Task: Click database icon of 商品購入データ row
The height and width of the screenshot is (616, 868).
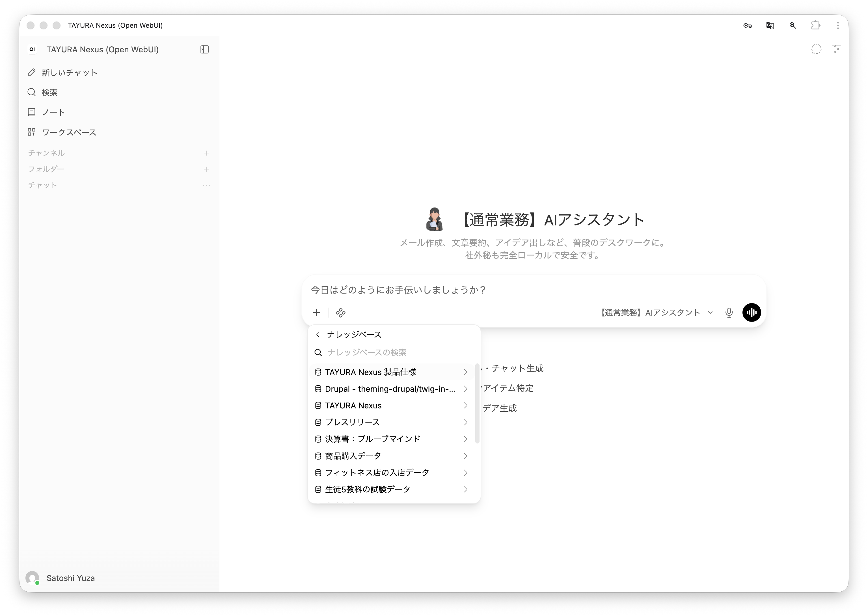Action: point(318,456)
